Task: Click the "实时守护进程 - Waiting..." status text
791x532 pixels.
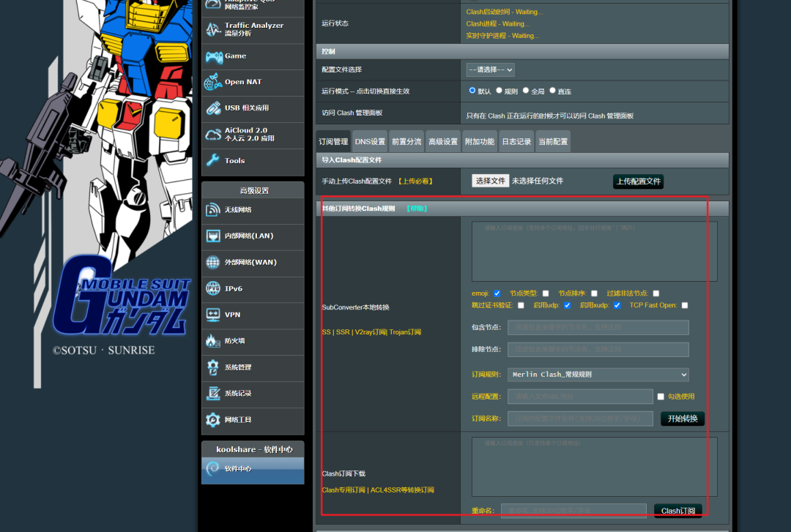Action: tap(502, 36)
